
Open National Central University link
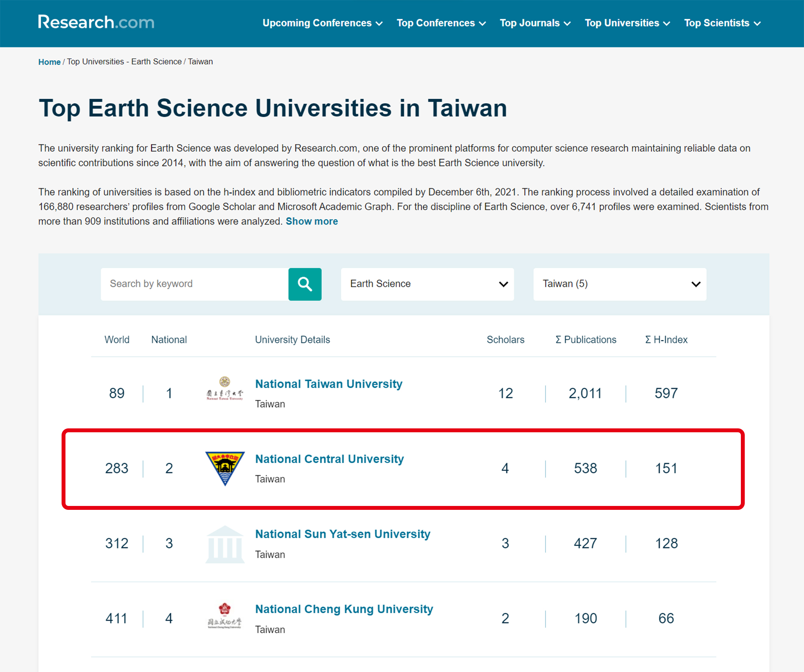[329, 459]
